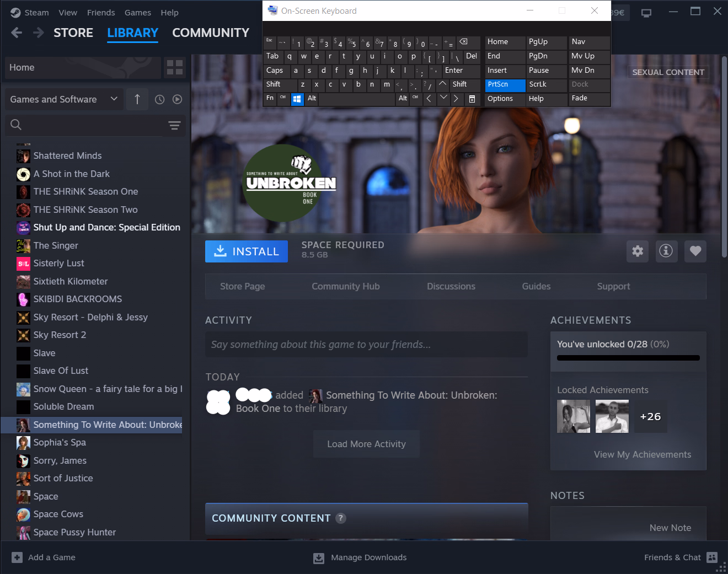Click Load More Activity button

tap(366, 444)
